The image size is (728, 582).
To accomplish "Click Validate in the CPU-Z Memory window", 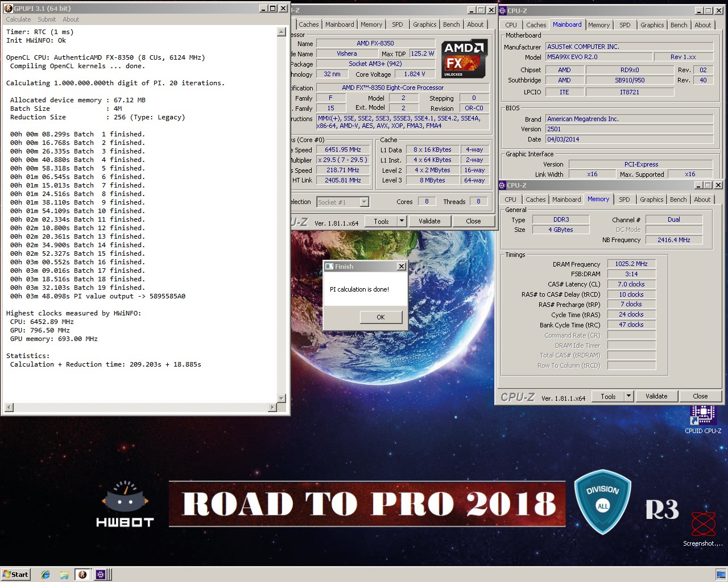I will 656,396.
